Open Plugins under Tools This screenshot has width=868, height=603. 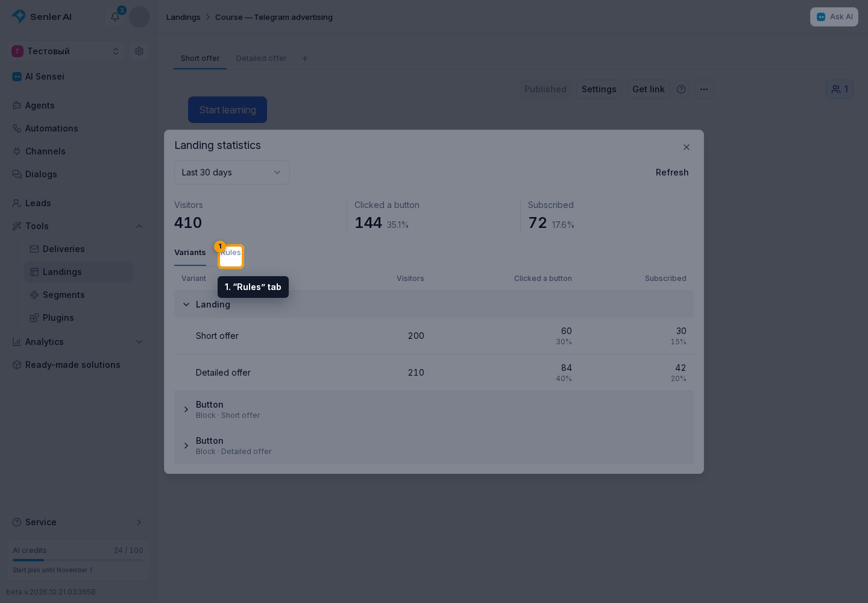coord(78,318)
